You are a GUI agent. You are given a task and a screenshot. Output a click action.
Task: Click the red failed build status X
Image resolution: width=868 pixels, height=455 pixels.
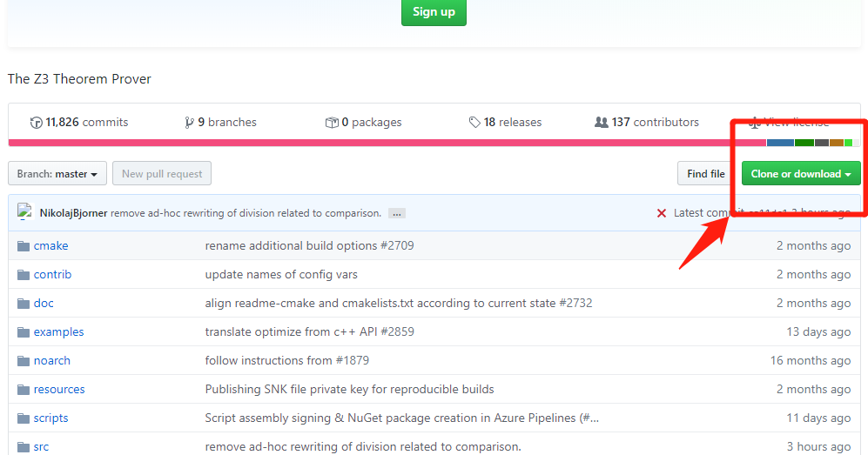pyautogui.click(x=661, y=213)
